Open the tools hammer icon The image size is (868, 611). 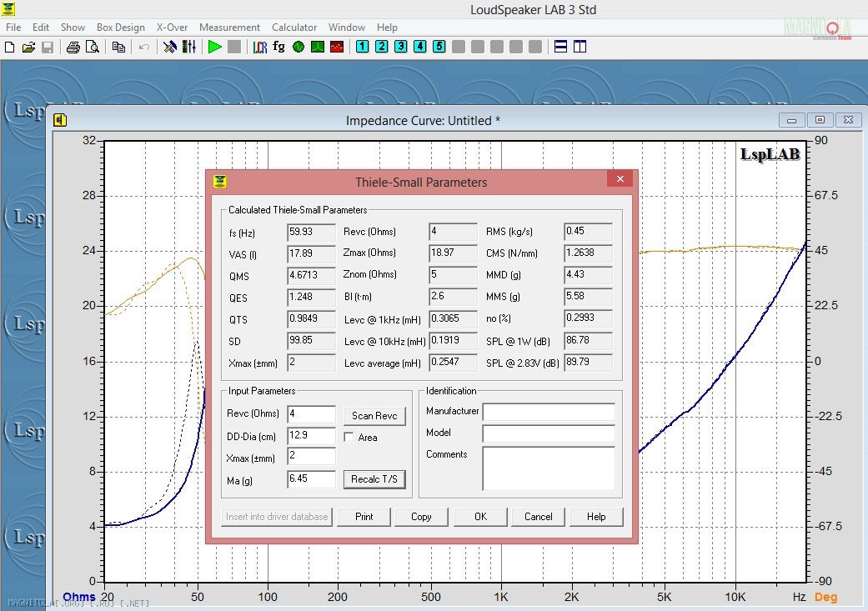click(169, 47)
